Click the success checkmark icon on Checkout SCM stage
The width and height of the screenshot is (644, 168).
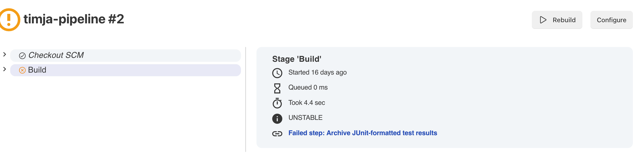[22, 55]
